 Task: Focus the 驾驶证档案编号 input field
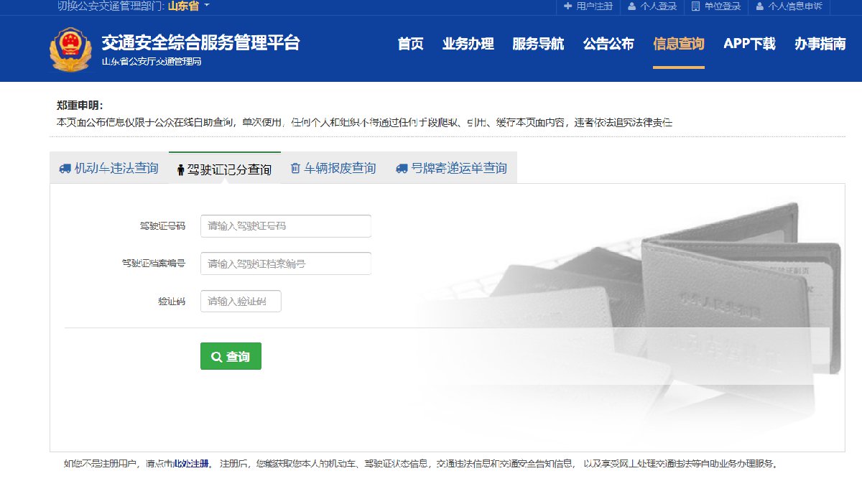tap(285, 263)
